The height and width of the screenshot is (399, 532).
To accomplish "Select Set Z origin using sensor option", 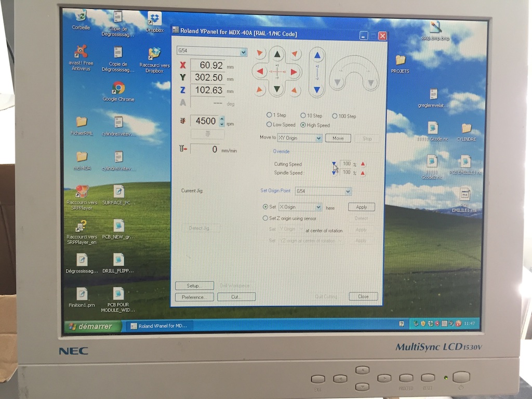I will pos(265,218).
